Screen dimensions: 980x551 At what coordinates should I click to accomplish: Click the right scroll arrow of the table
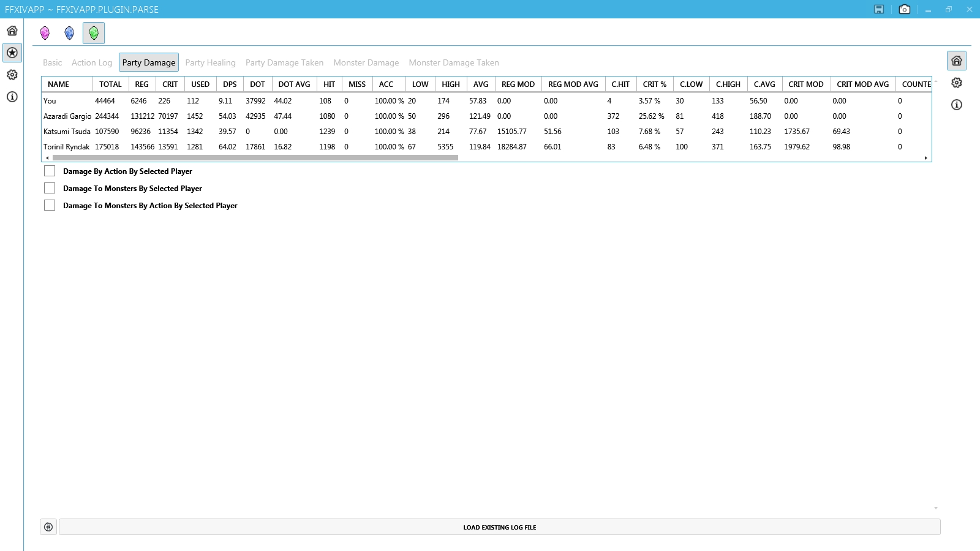tap(925, 158)
